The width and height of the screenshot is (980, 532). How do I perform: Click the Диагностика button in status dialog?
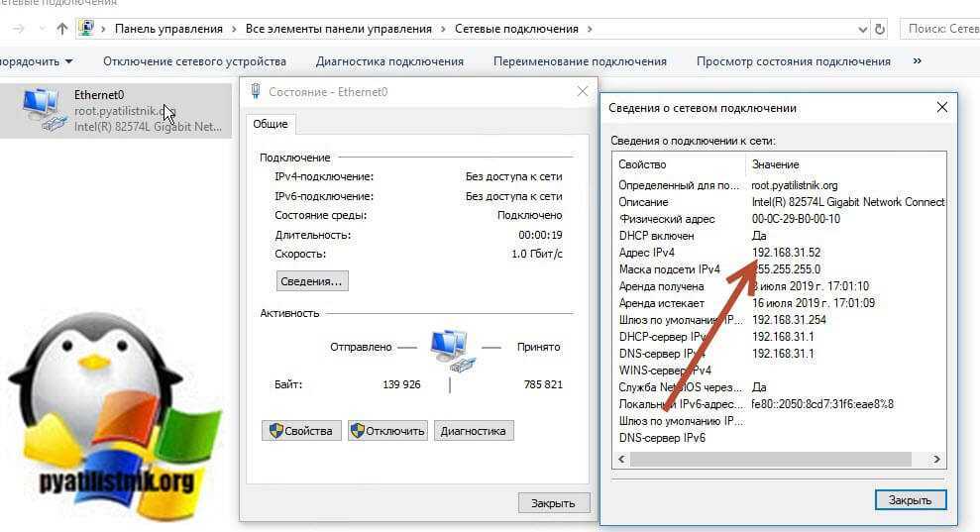(x=473, y=431)
